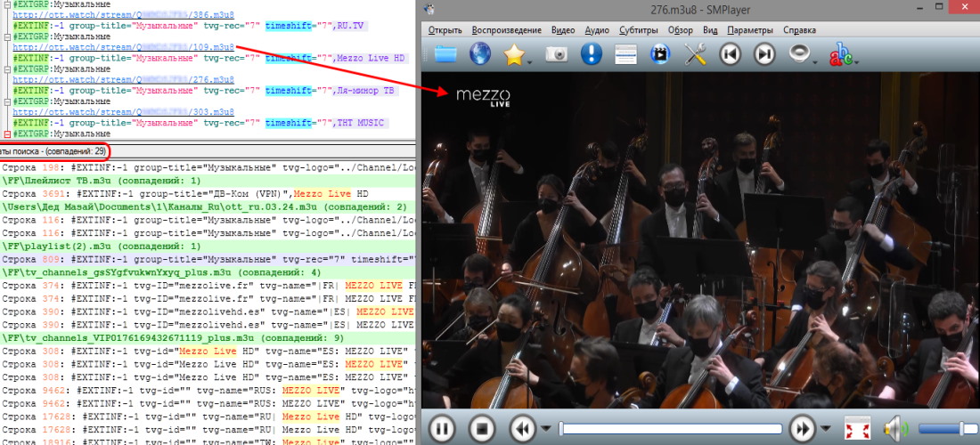Follow the stream link ending 303.m3u8

124,112
